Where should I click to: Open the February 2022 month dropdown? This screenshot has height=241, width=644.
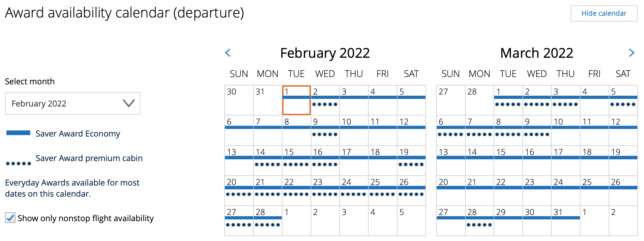coord(73,104)
